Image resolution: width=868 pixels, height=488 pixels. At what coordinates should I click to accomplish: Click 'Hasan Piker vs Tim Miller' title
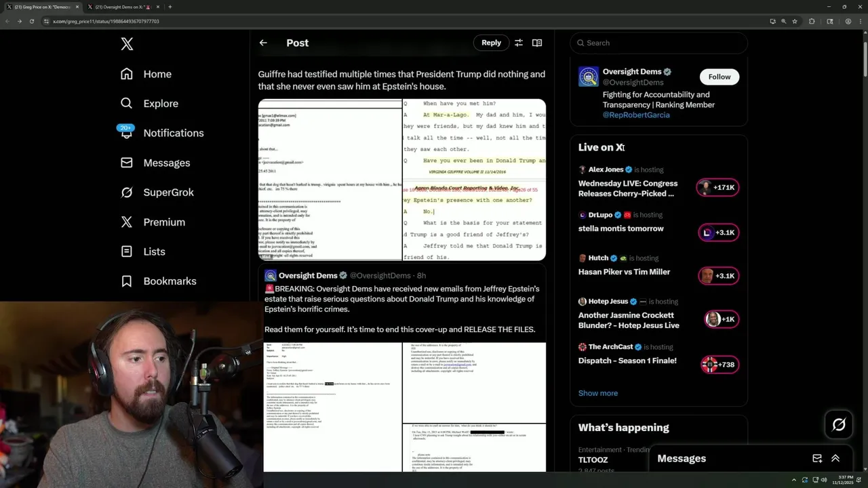click(624, 272)
